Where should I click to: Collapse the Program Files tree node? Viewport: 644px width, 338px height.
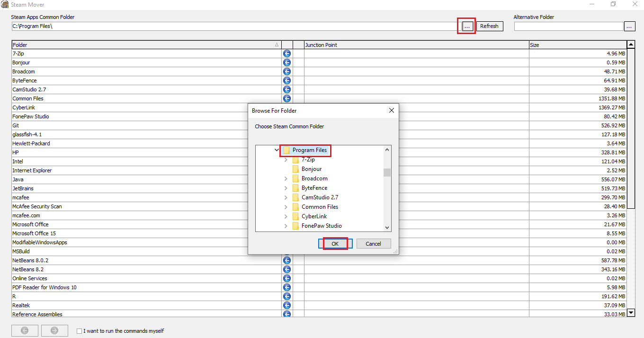[277, 150]
